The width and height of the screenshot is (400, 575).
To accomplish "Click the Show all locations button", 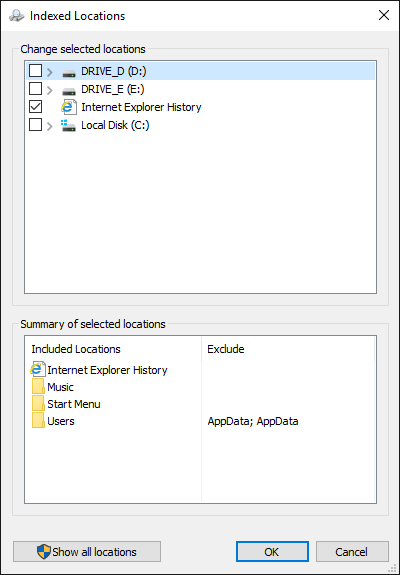I will coord(87,552).
